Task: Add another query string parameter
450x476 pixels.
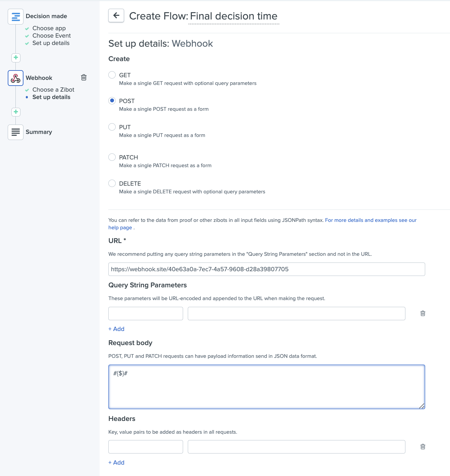Action: [116, 329]
